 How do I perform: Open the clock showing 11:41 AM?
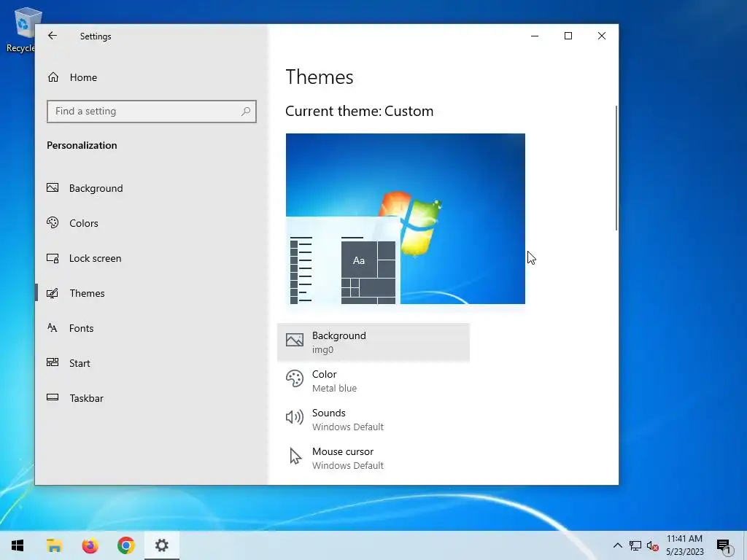pyautogui.click(x=684, y=545)
